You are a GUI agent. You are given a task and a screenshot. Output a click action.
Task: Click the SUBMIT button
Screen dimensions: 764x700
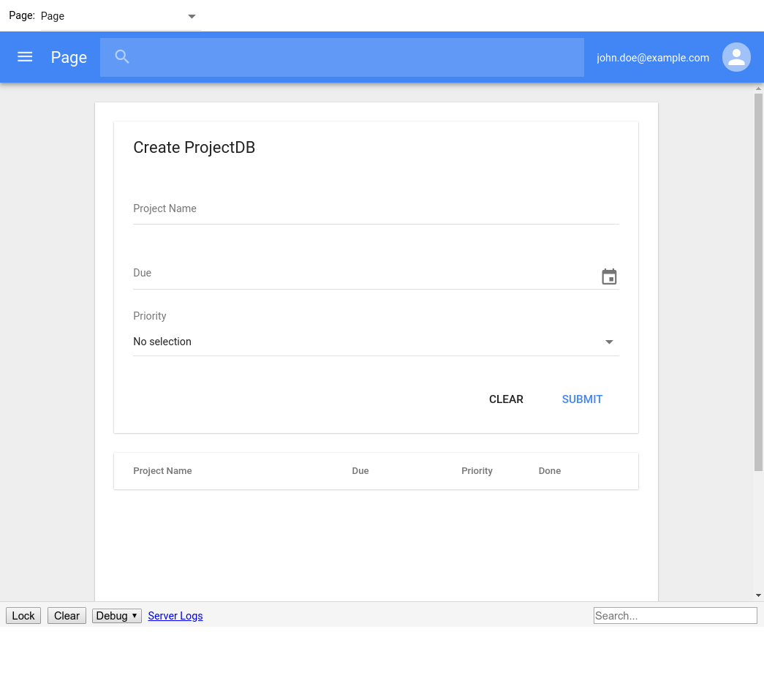pos(582,399)
